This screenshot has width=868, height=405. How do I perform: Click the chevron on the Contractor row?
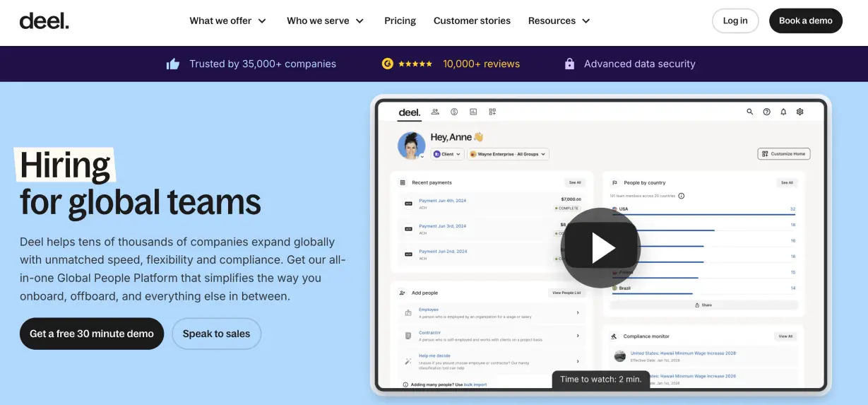pos(578,336)
